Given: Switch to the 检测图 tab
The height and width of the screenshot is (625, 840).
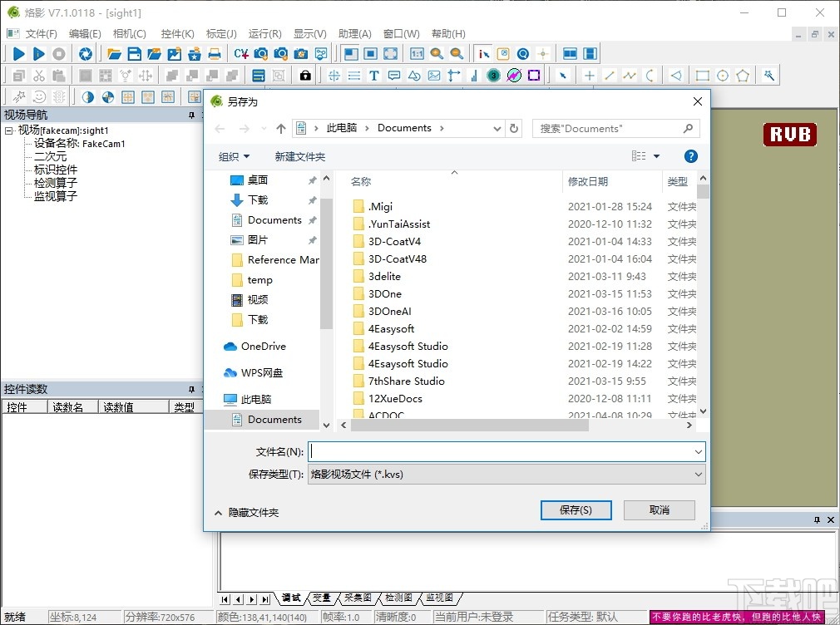Looking at the screenshot, I should tap(398, 598).
